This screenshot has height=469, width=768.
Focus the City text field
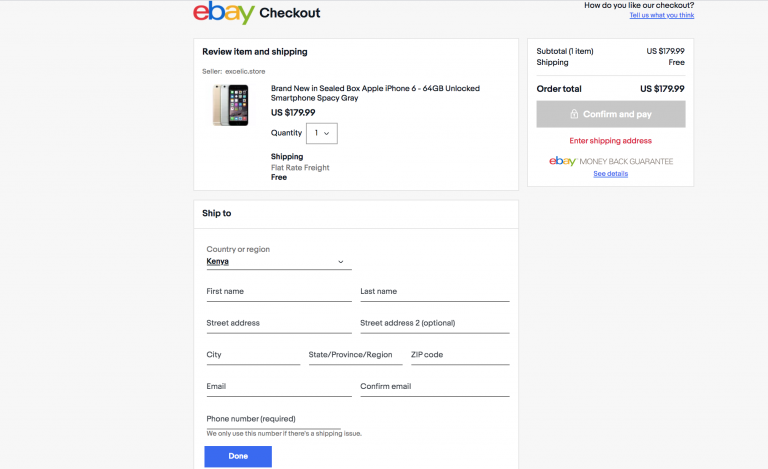253,356
